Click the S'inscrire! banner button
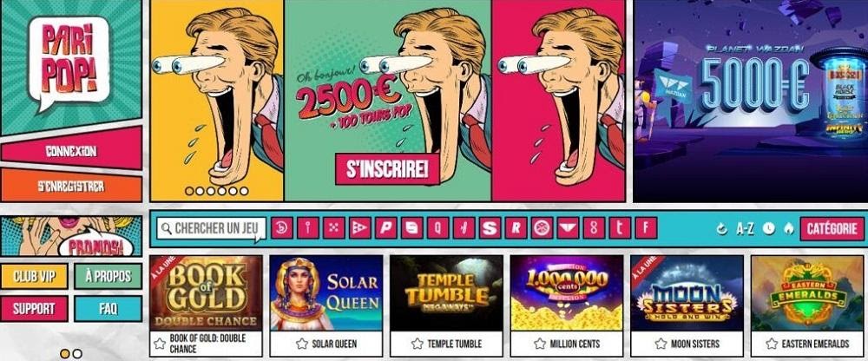 387,169
